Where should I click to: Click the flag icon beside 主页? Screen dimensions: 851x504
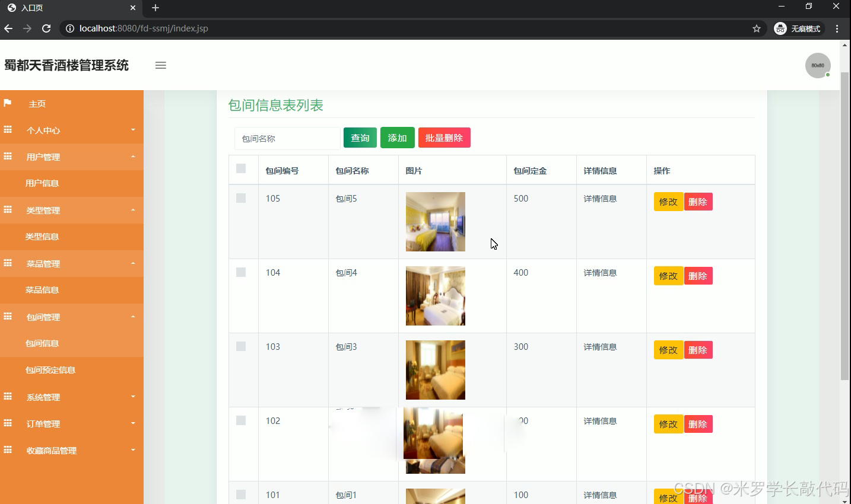coord(8,103)
